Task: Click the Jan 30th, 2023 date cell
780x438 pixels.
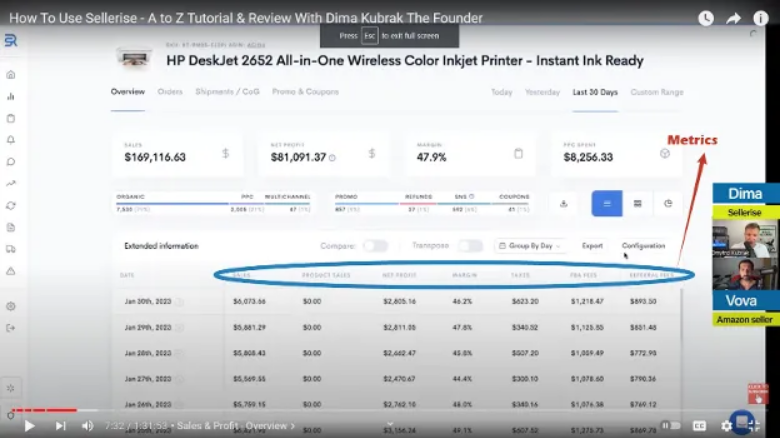Action: tap(148, 302)
